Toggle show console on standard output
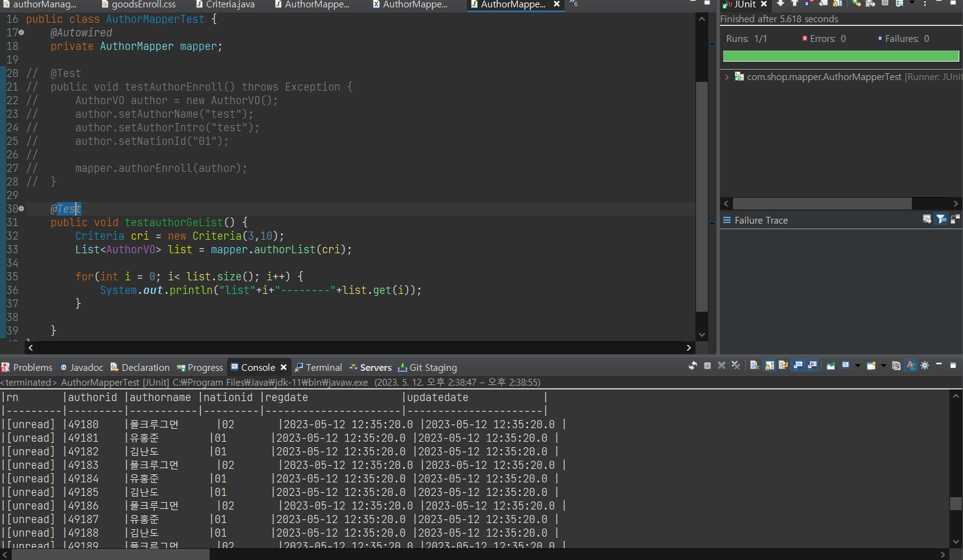Viewport: 963px width, 560px height. point(798,366)
